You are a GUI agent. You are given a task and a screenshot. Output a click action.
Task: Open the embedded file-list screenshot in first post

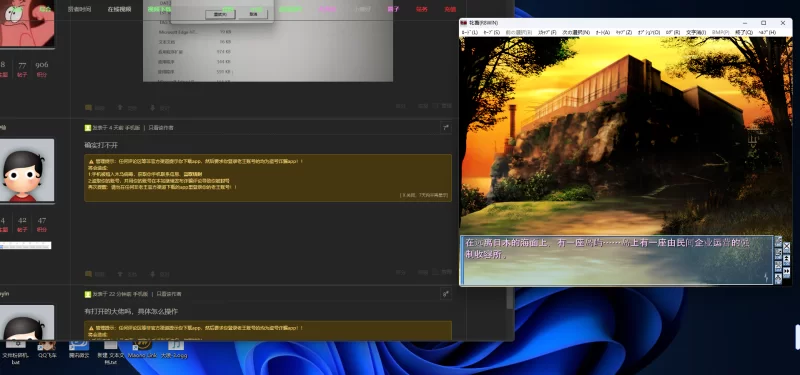[268, 41]
